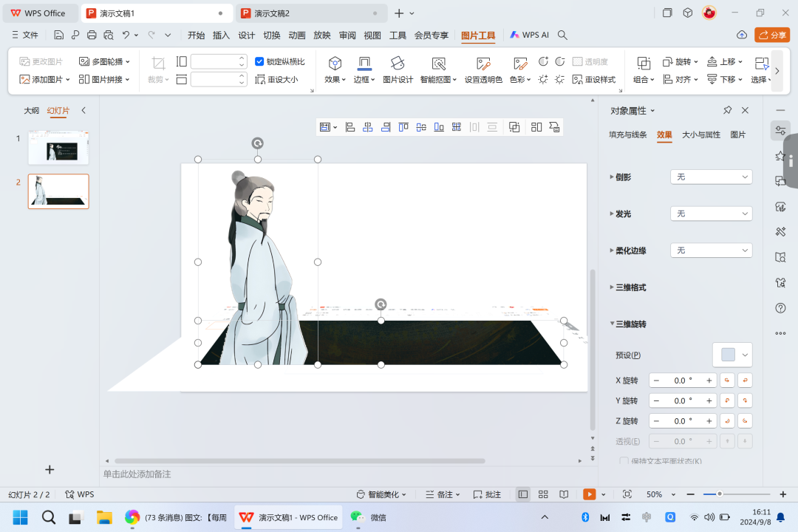Image resolution: width=798 pixels, height=532 pixels.
Task: Click the Windows Start button
Action: coord(21,518)
